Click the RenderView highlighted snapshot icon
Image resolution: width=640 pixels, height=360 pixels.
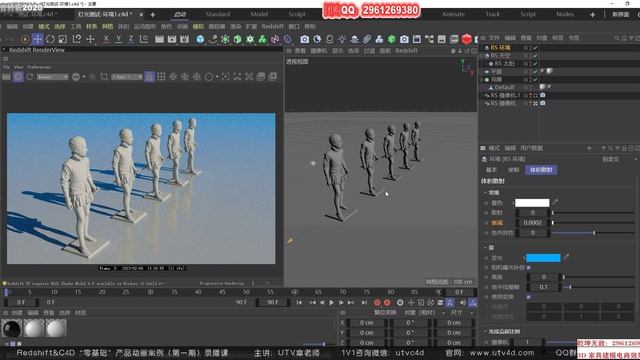coord(149,77)
